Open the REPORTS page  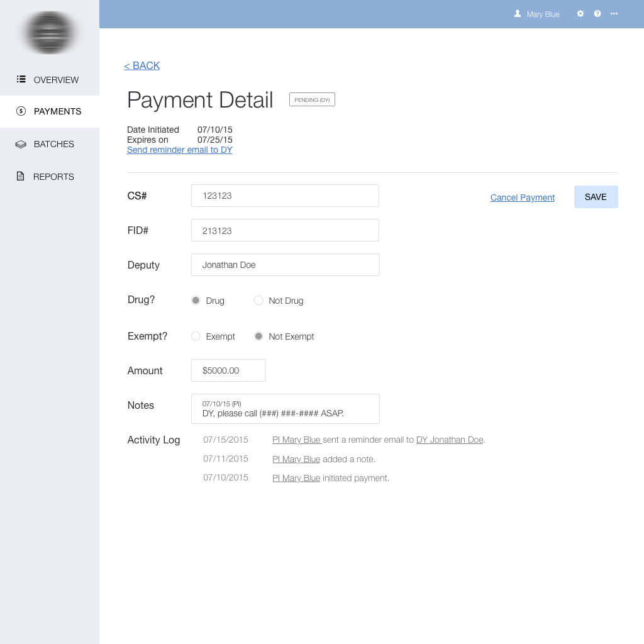point(50,177)
